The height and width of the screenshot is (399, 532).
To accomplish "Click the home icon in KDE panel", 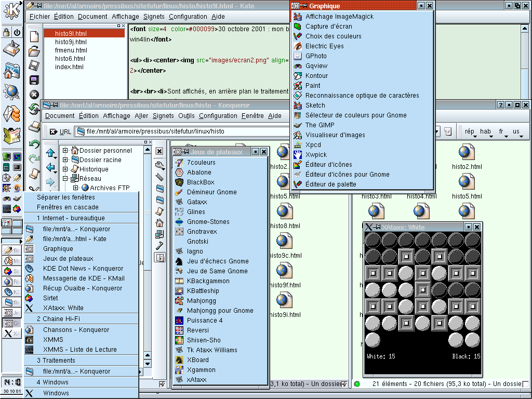I will (11, 71).
